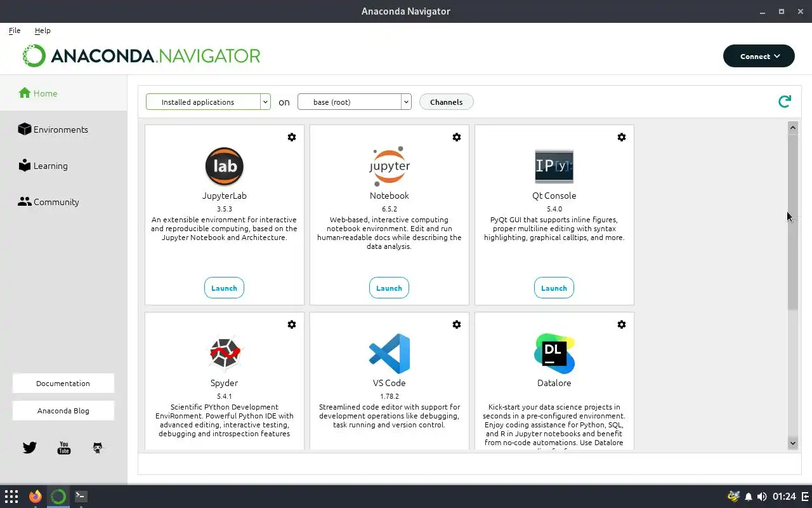This screenshot has width=812, height=508.
Task: Open Notebook card settings gear
Action: click(457, 137)
